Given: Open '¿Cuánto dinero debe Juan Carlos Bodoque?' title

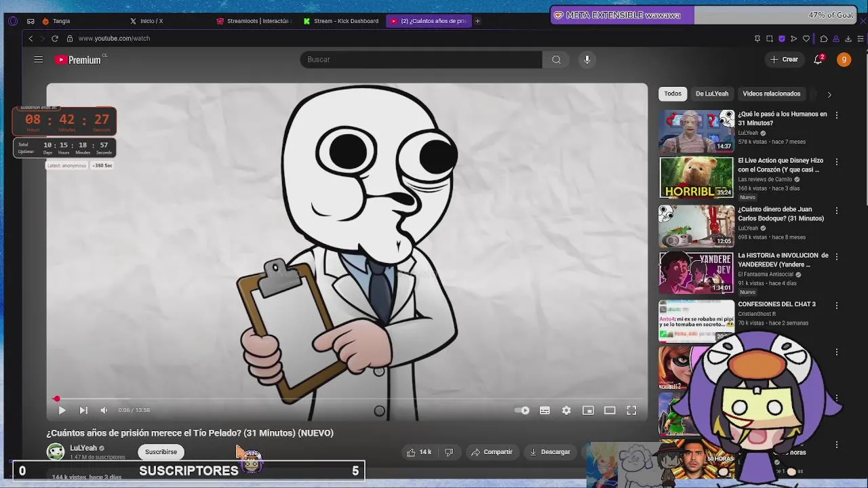Looking at the screenshot, I should 781,214.
